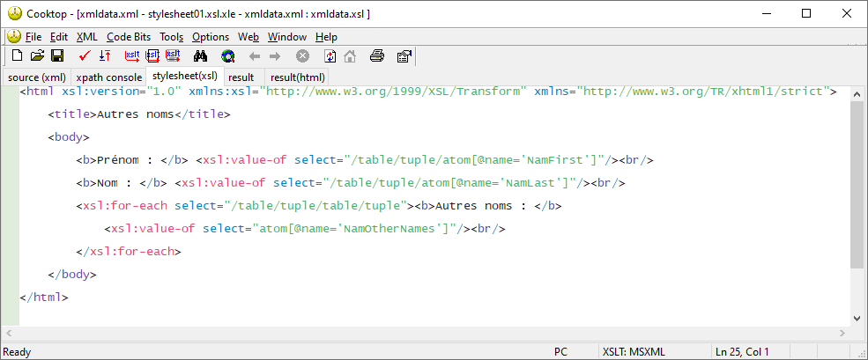Open the Help menu
The image size is (868, 360).
pos(326,37)
